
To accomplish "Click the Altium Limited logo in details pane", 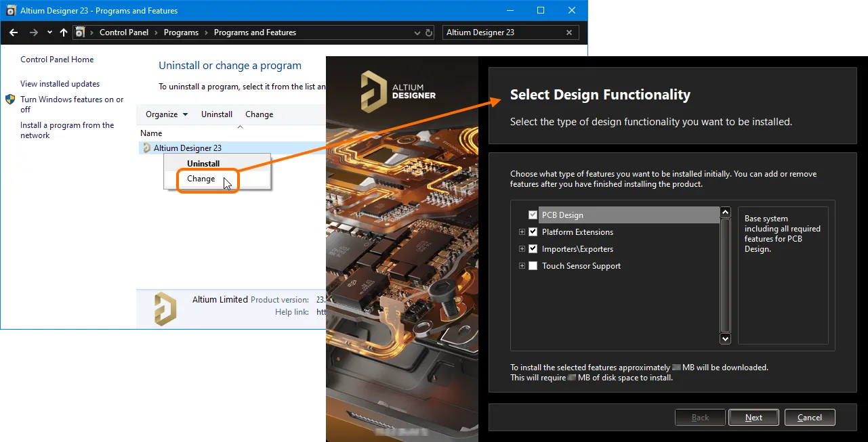I will 165,309.
